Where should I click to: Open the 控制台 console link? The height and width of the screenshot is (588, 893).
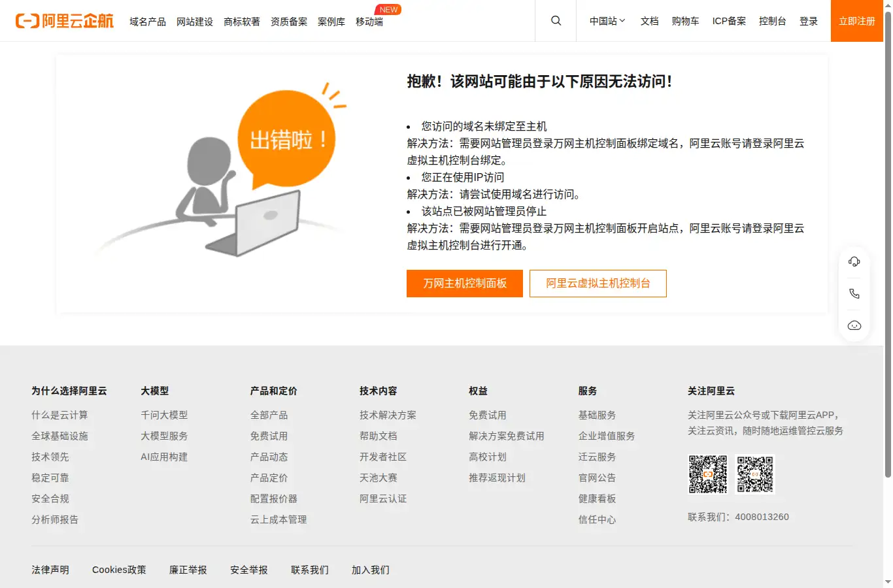pos(773,21)
